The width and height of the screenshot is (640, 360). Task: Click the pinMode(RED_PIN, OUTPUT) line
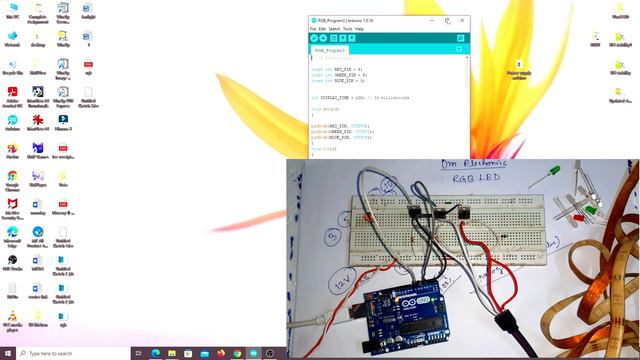coord(340,126)
